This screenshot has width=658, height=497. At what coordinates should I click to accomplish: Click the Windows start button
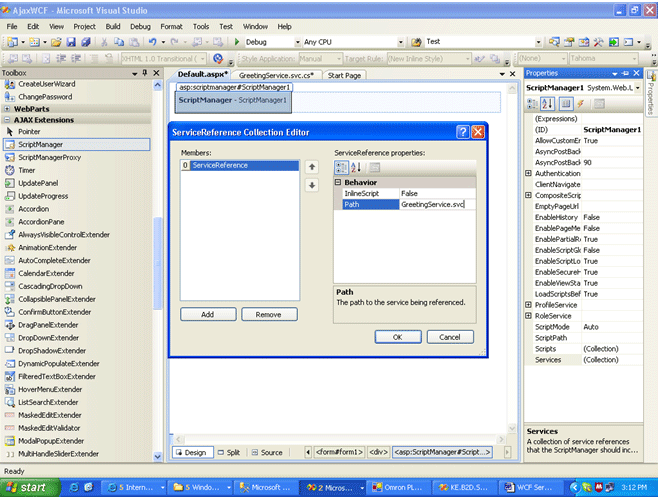[x=27, y=487]
